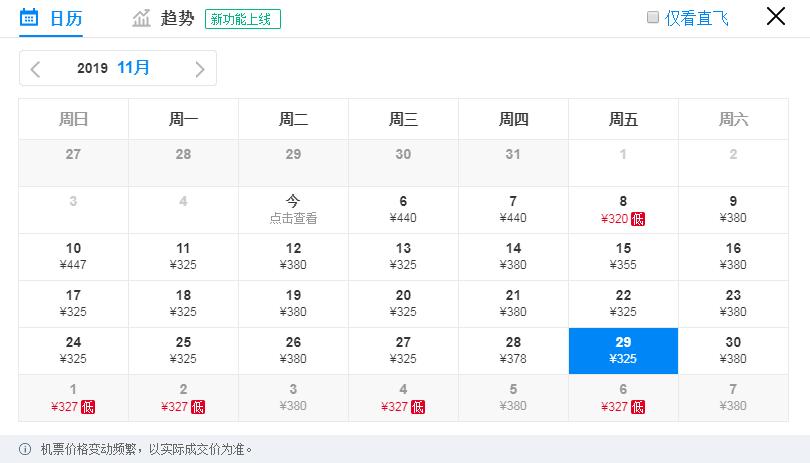Image resolution: width=810 pixels, height=463 pixels.
Task: Click the 低 badge on November 8
Action: pos(637,219)
